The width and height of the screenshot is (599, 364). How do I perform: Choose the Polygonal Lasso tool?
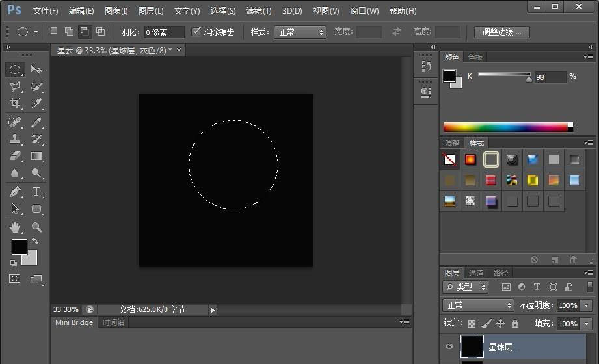pyautogui.click(x=15, y=86)
